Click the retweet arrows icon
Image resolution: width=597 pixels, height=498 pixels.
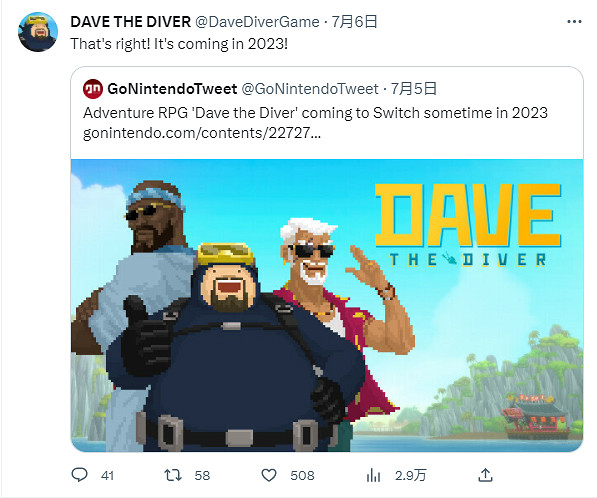click(173, 475)
